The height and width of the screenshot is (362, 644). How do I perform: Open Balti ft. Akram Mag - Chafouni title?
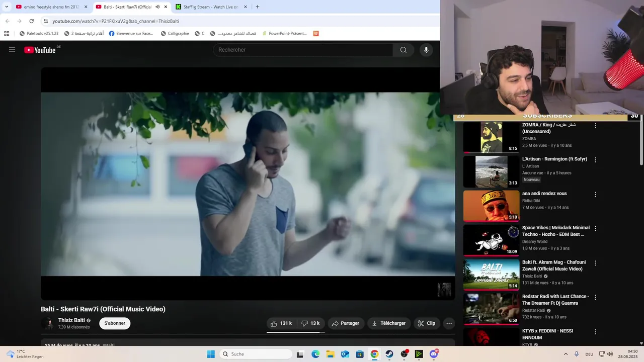click(554, 265)
